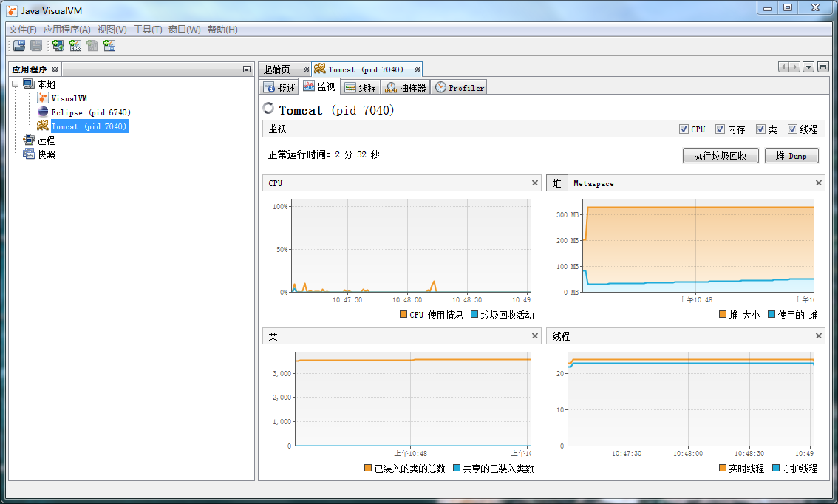838x504 pixels.
Task: Click Add JMX Connection toolbar icon
Action: 75,46
